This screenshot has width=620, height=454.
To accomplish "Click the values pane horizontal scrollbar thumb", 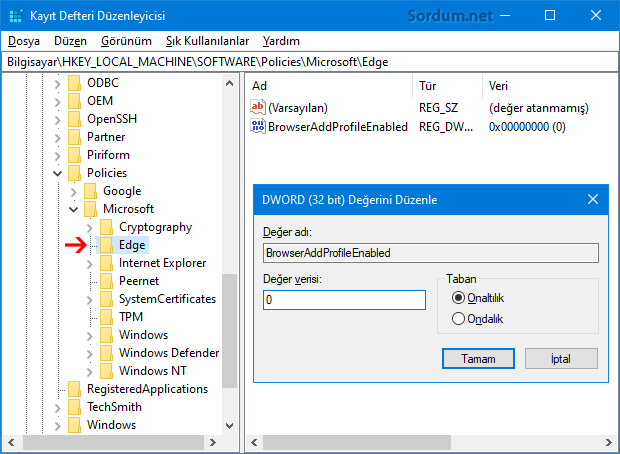I will [357, 442].
